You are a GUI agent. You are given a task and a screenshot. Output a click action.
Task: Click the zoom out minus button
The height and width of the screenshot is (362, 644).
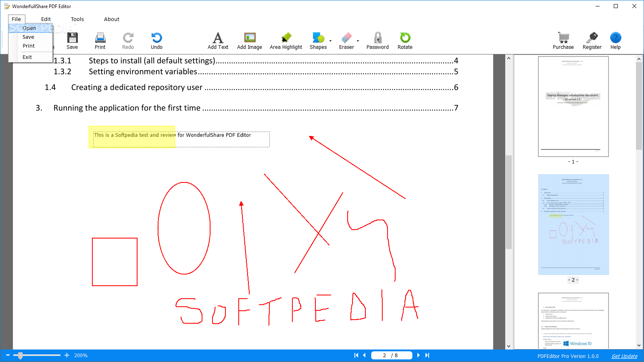point(8,355)
